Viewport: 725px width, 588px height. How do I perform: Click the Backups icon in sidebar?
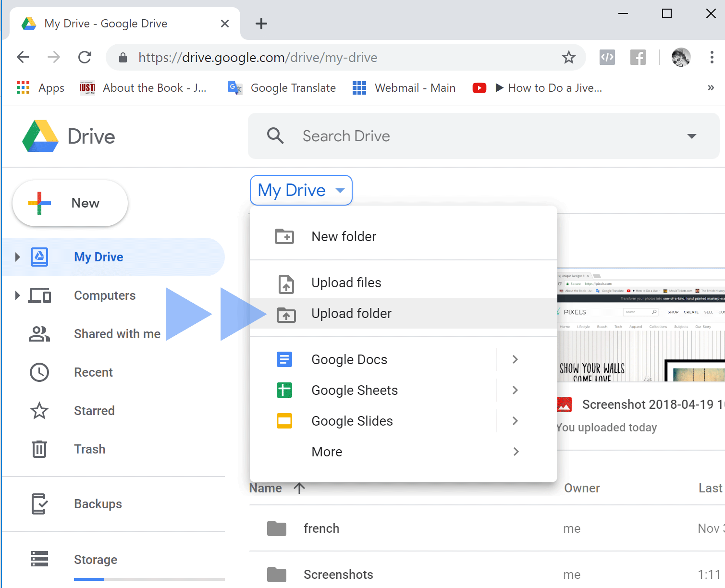click(39, 504)
